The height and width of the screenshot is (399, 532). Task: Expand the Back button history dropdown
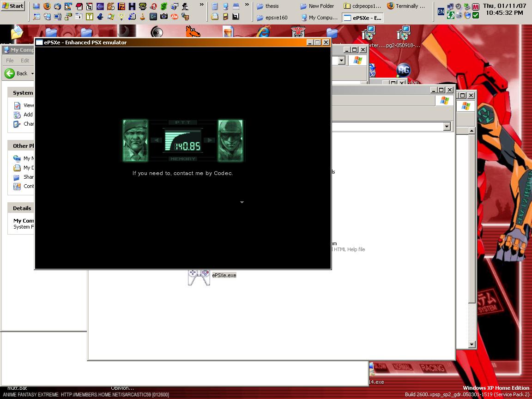tap(32, 74)
